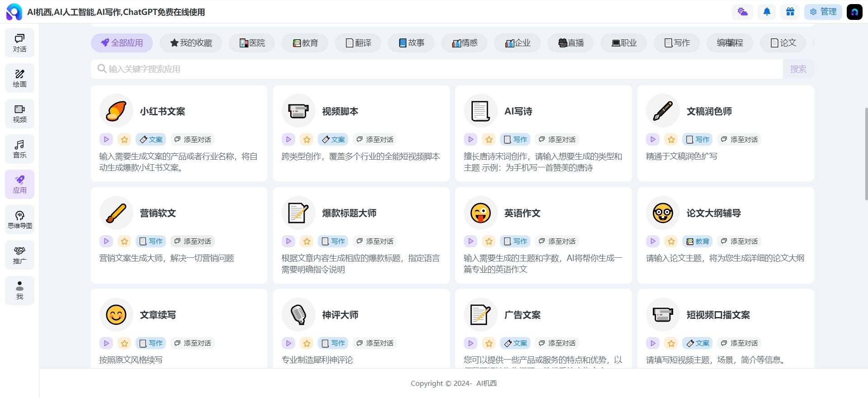Open the 思维导图 mind map sidebar icon
Viewport: 868px width, 398px height.
pos(19,220)
